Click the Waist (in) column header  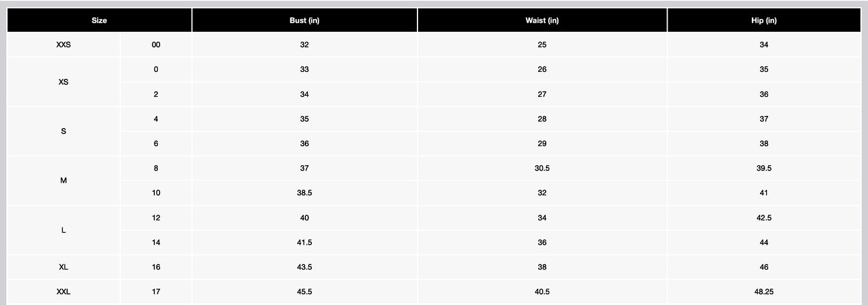tap(542, 20)
